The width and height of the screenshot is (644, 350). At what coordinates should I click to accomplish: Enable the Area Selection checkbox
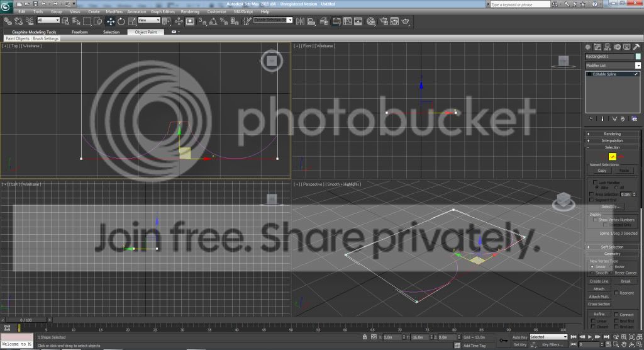[591, 194]
